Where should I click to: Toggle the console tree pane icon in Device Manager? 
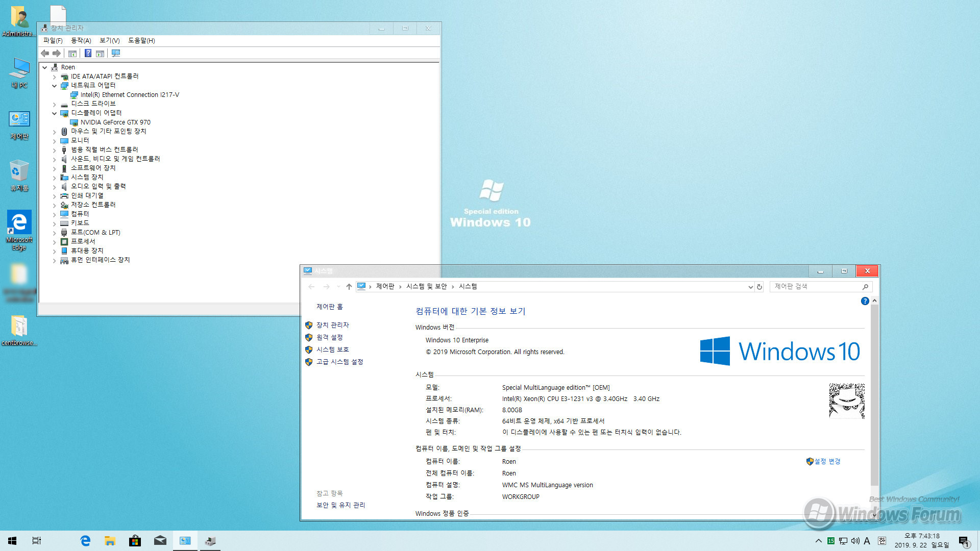coord(72,53)
